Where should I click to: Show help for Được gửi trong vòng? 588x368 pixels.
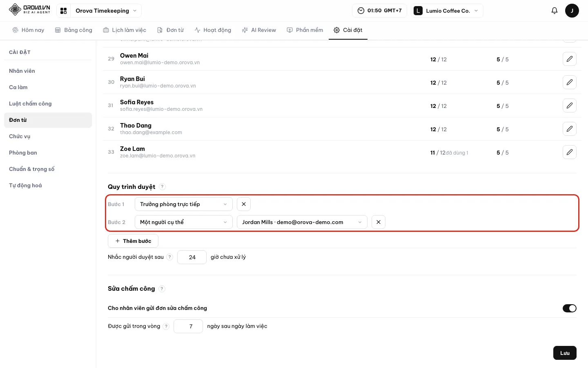pyautogui.click(x=166, y=326)
